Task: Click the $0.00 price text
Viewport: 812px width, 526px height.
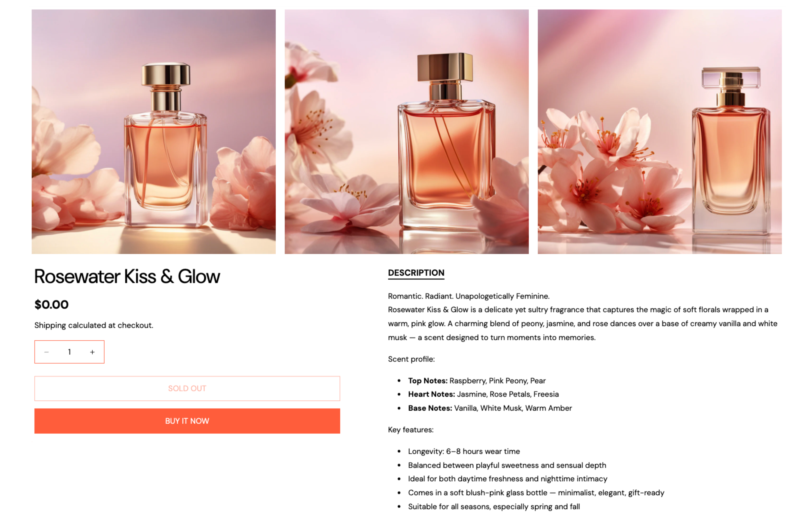Action: coord(51,304)
